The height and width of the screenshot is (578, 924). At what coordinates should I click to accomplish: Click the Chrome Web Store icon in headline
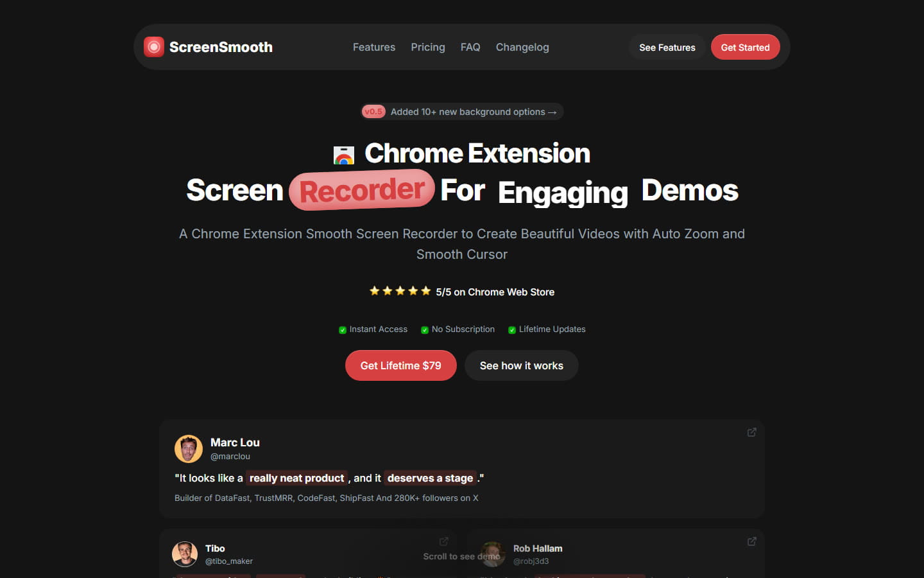point(344,155)
